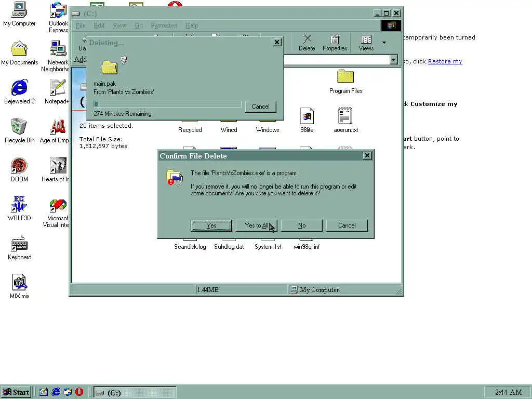This screenshot has height=399, width=532.
Task: Launch Age of Empires shortcut
Action: pos(55,131)
